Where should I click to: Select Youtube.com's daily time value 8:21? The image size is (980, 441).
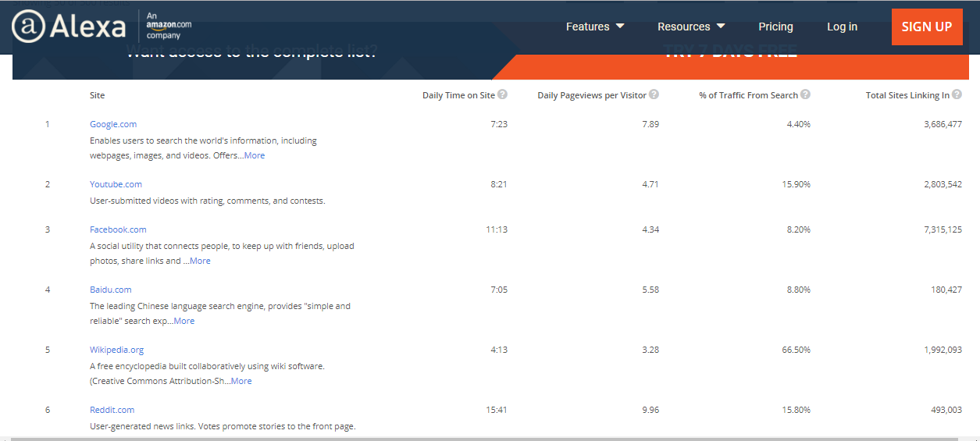pyautogui.click(x=499, y=184)
